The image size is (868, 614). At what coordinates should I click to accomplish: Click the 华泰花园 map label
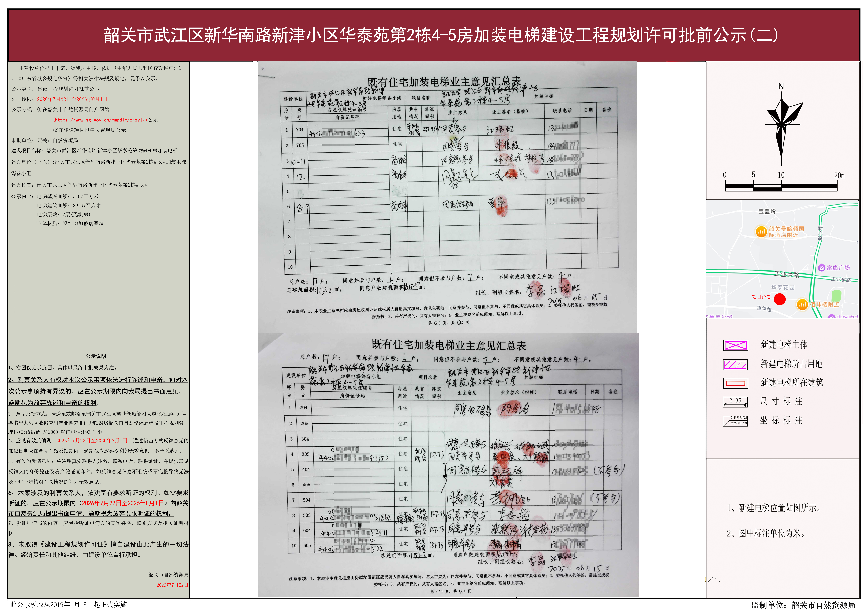click(x=783, y=287)
